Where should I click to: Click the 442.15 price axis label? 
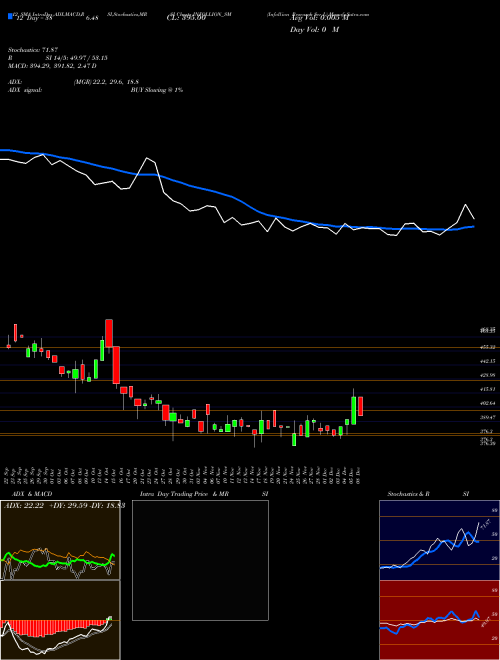[x=489, y=361]
